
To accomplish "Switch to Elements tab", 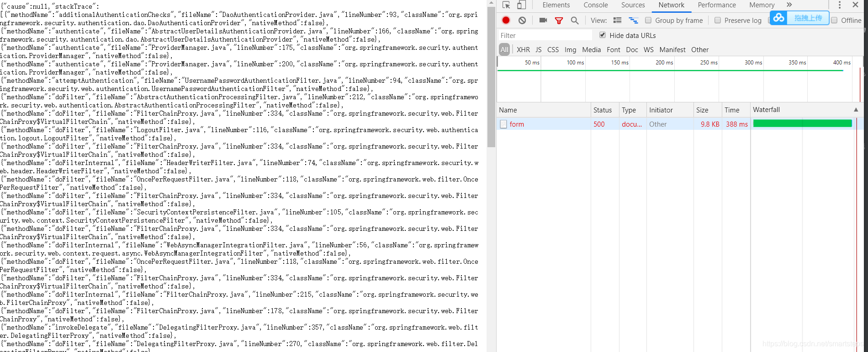I will click(556, 5).
